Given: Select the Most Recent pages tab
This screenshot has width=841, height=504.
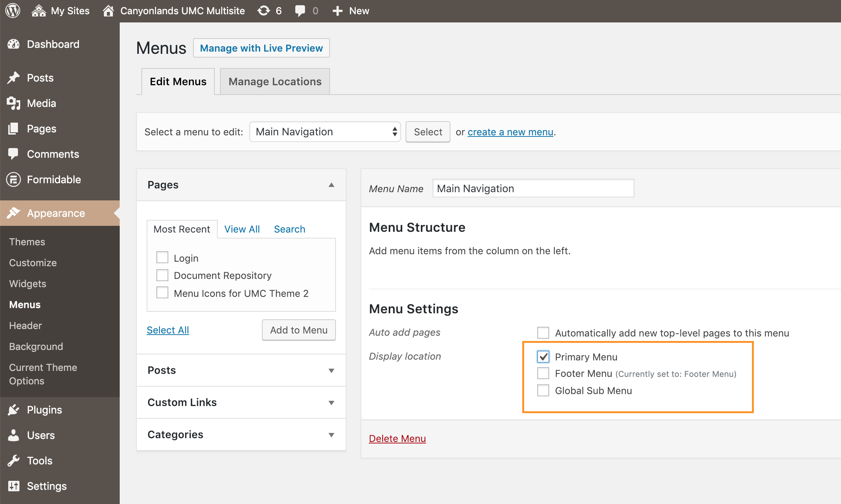Looking at the screenshot, I should tap(182, 229).
